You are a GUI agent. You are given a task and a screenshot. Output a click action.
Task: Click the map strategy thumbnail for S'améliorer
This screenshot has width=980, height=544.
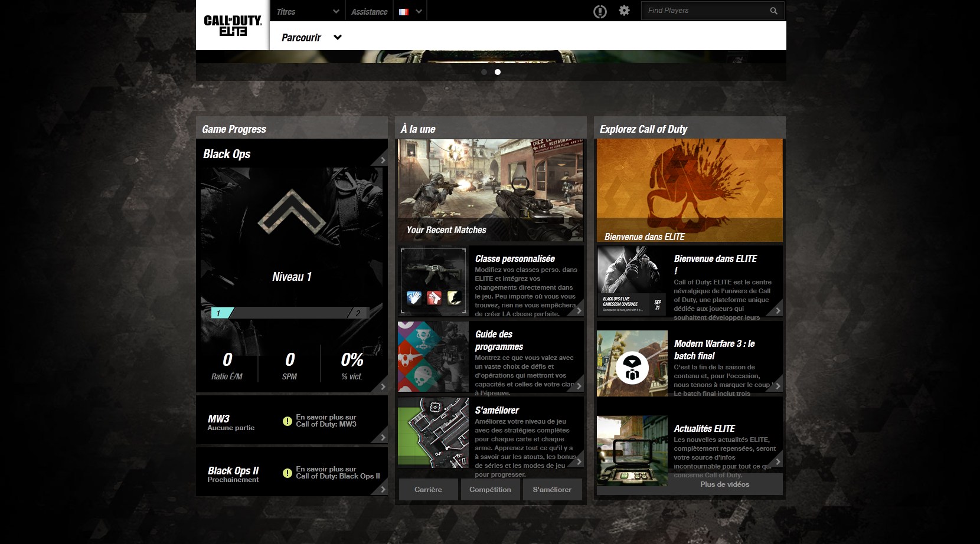[x=433, y=432]
